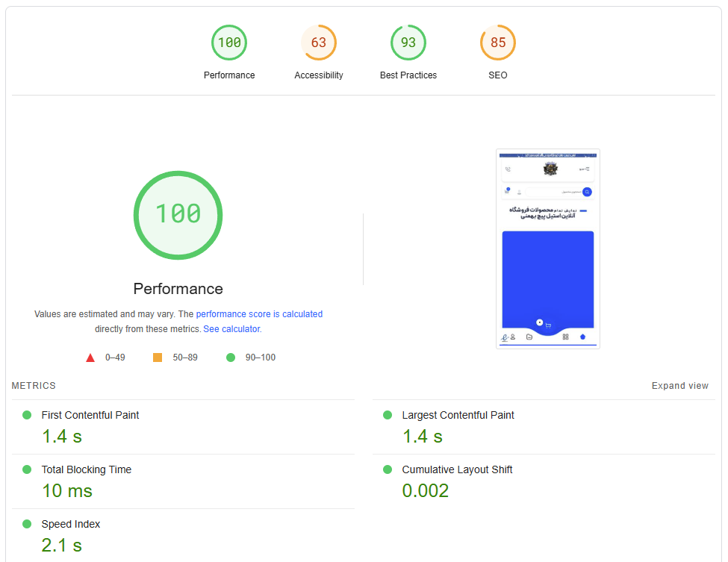Click the green circle 90–100 legend icon

tap(231, 358)
